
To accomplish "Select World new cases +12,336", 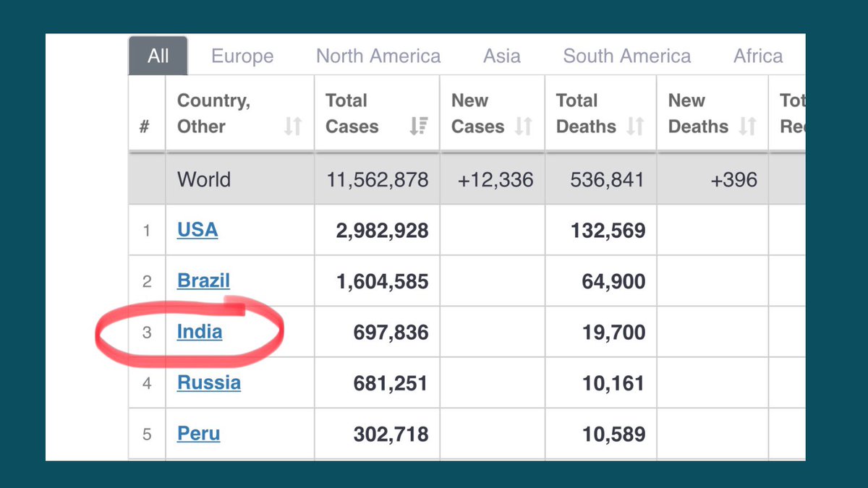I will (x=495, y=179).
